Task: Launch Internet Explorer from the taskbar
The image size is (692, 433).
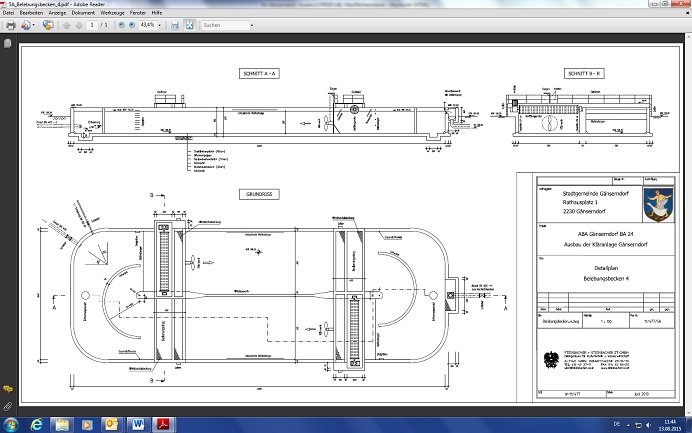Action: (37, 425)
